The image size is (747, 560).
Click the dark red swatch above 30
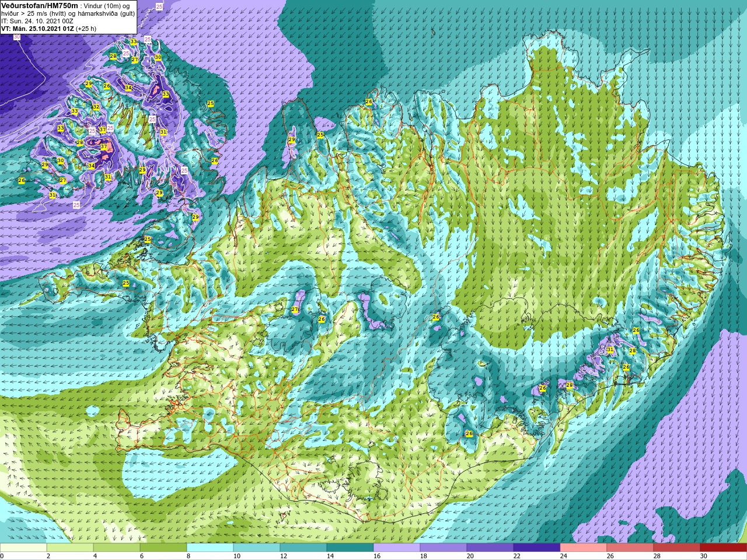[724, 548]
